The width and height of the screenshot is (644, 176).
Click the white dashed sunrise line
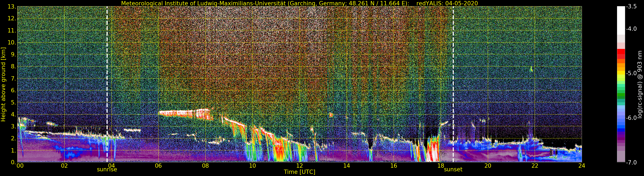pos(107,84)
